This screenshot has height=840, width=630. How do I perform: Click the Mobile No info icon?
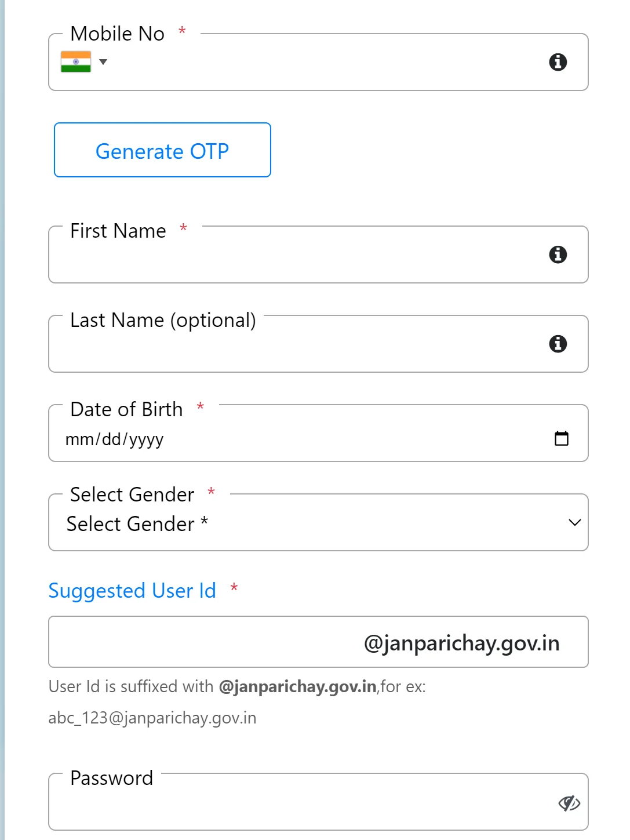coord(558,62)
